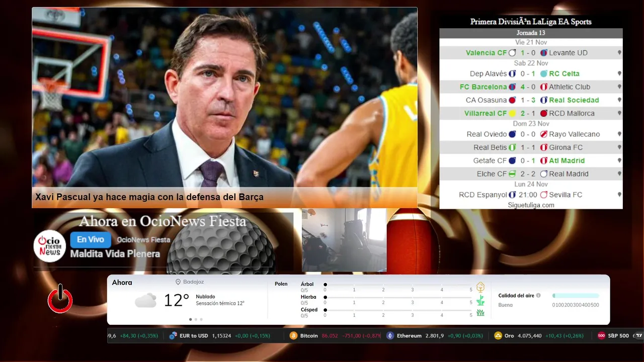This screenshot has width=644, height=362.
Task: Click the Dom 23 Nov date row
Action: tap(531, 124)
